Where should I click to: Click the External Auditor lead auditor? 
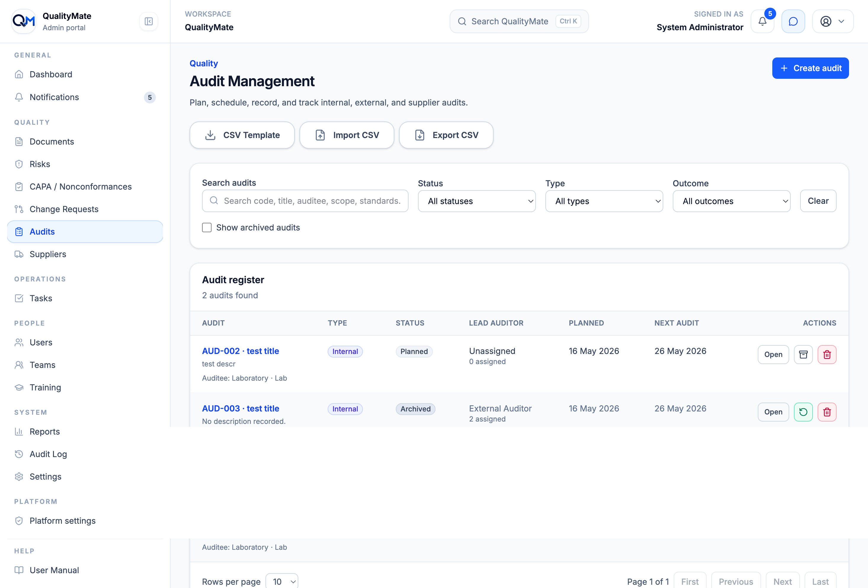(500, 409)
